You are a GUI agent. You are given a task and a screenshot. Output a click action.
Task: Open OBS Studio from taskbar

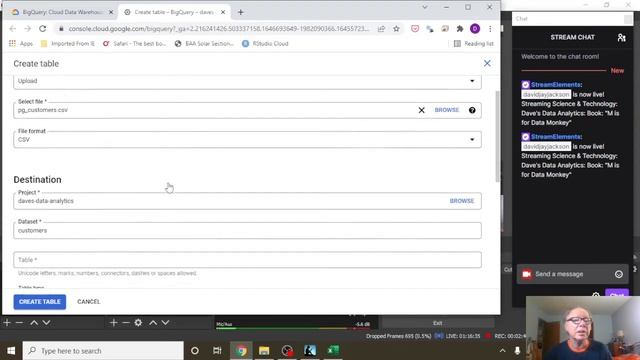click(x=287, y=351)
